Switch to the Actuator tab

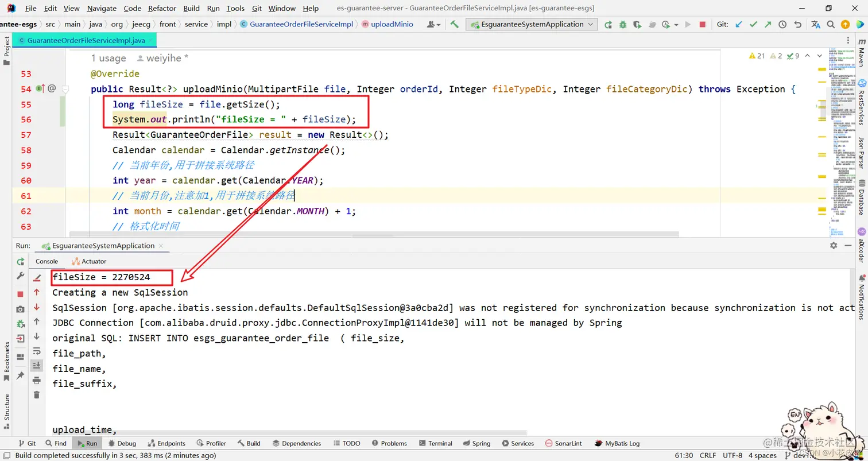[x=89, y=261]
